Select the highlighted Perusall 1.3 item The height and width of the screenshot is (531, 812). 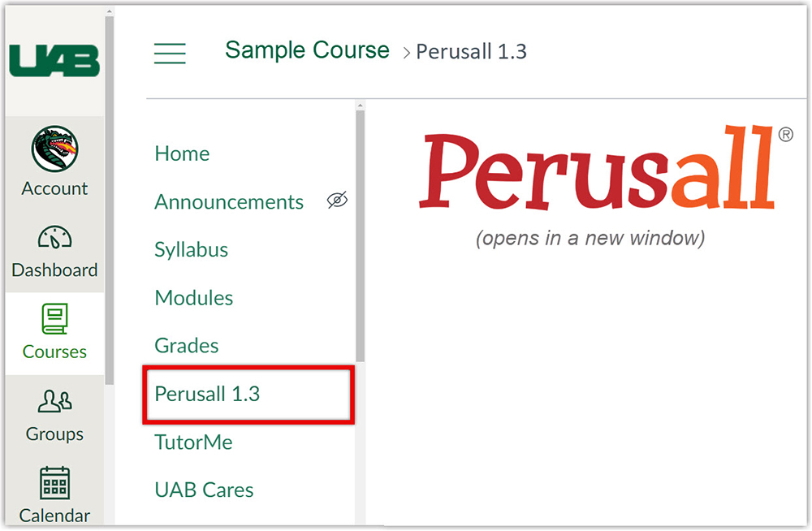(207, 395)
